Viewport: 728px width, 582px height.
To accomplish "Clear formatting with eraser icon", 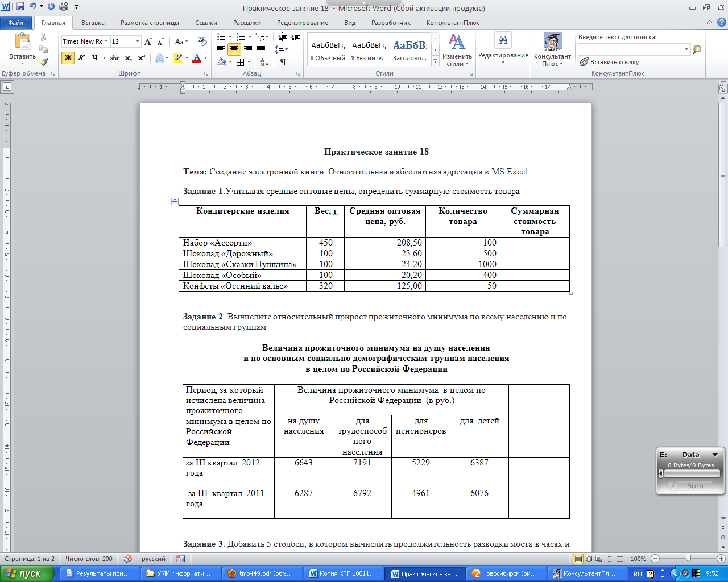I will click(202, 41).
